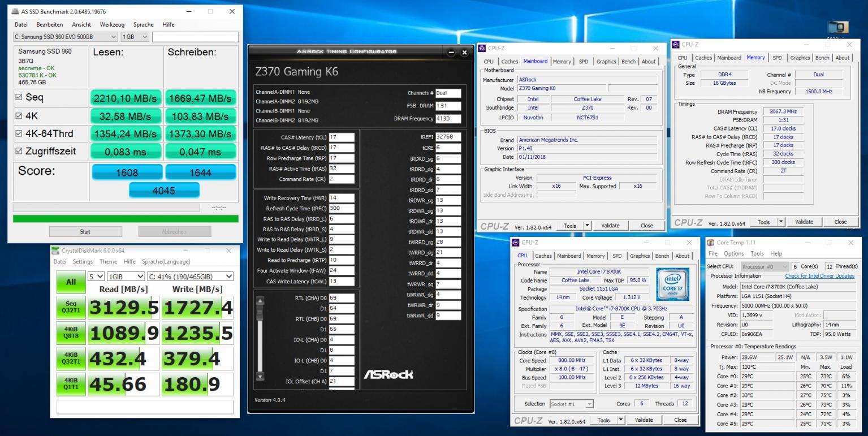This screenshot has width=868, height=436.
Task: Click the DRAM Frequency 2067.3 MHz value
Action: [x=783, y=111]
